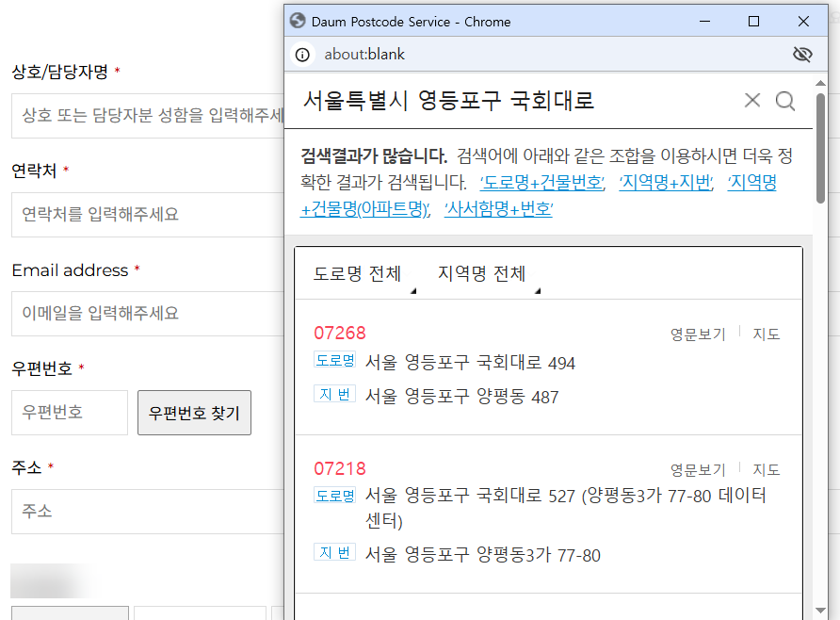Open 지도 for postcode 07268
The width and height of the screenshot is (840, 620).
[766, 334]
